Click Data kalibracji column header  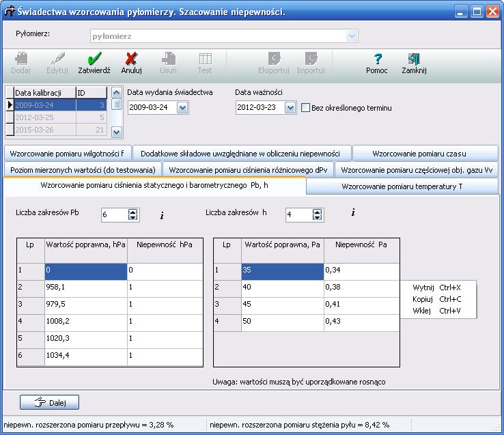[44, 93]
